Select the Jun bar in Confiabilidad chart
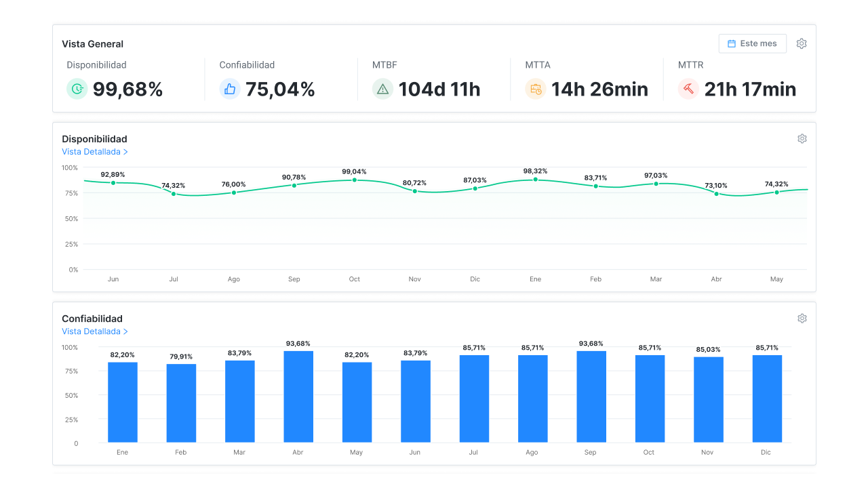The image size is (868, 488). (x=416, y=402)
